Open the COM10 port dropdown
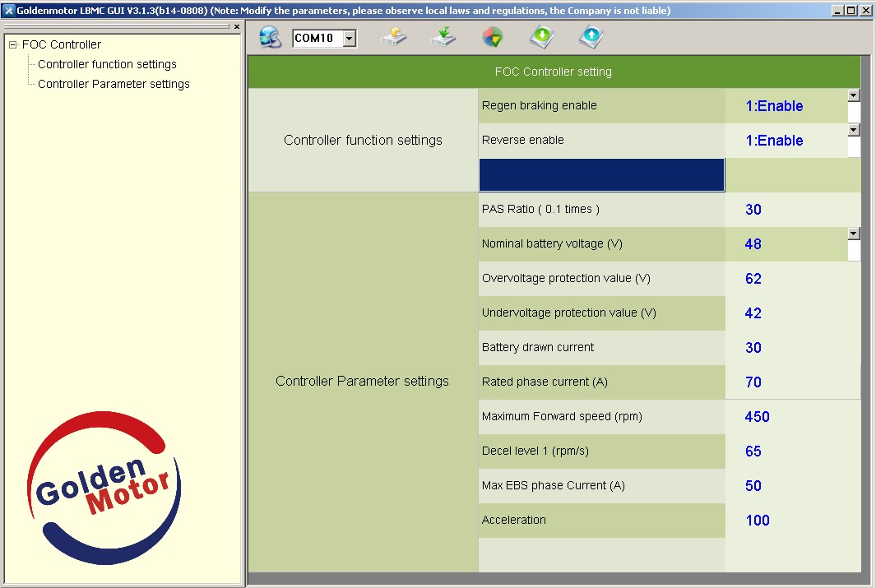This screenshot has height=588, width=876. 350,39
